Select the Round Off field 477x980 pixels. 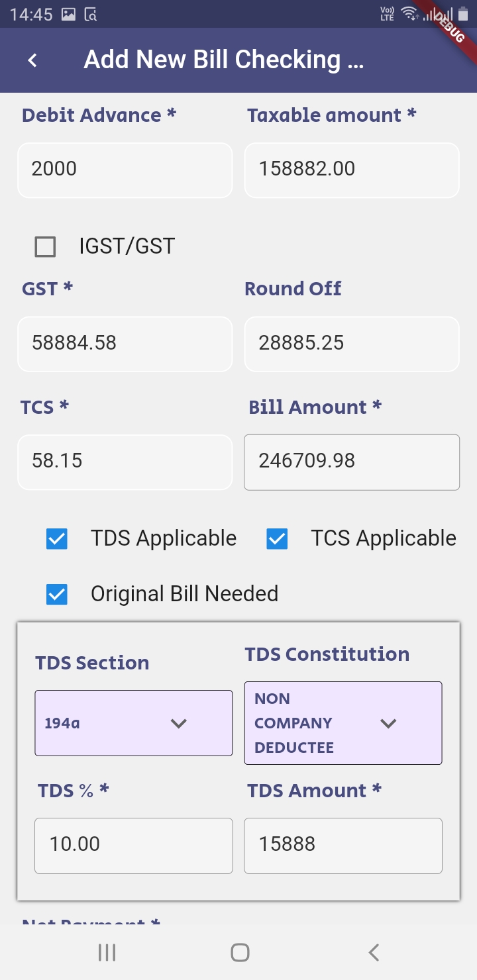(x=352, y=344)
